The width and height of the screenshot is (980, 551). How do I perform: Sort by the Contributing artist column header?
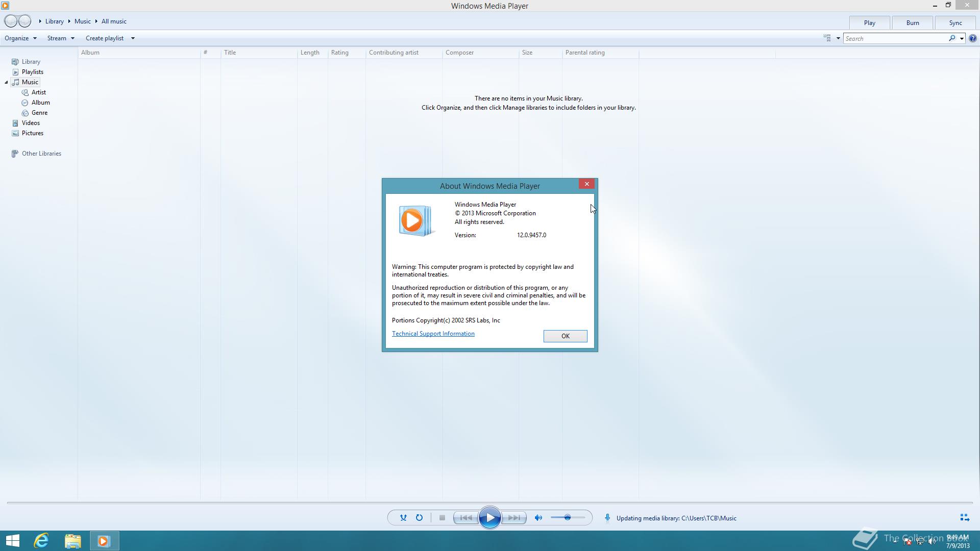point(404,53)
